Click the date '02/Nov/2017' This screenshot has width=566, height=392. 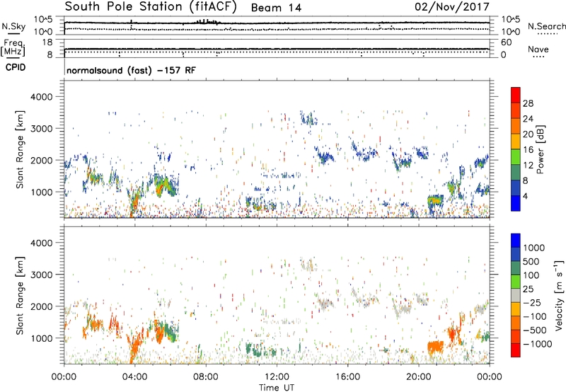point(452,7)
